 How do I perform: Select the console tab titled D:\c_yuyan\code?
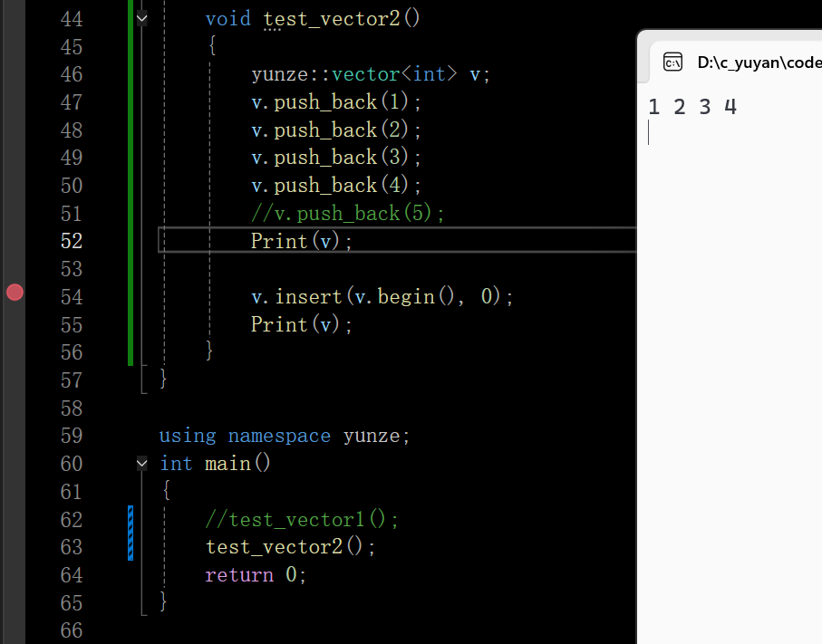[759, 62]
